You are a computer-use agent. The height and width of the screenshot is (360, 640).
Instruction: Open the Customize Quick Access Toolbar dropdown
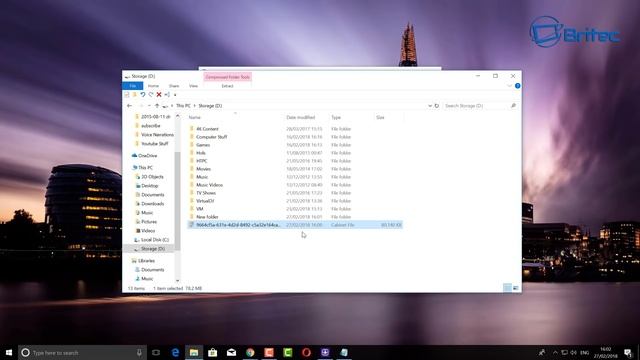(x=175, y=95)
